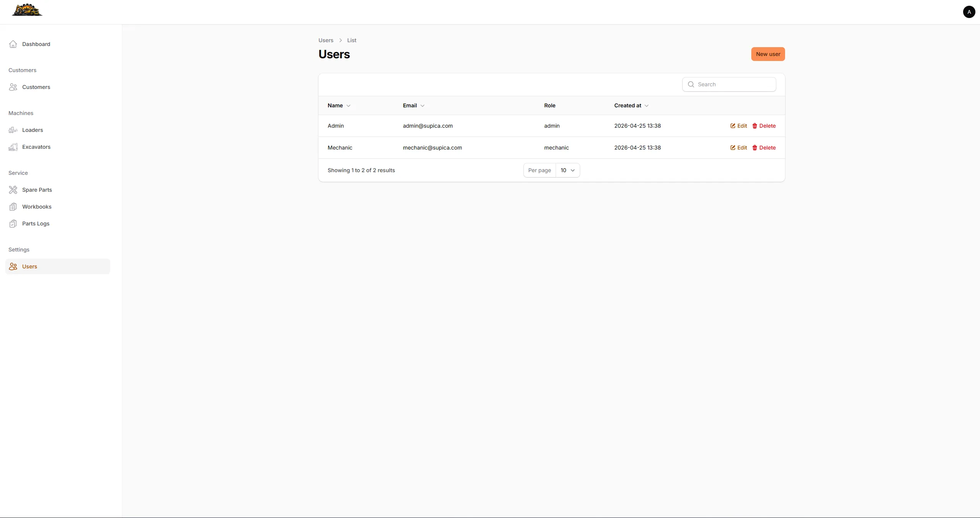The image size is (980, 518).
Task: Click the Customers people icon in sidebar
Action: (13, 87)
